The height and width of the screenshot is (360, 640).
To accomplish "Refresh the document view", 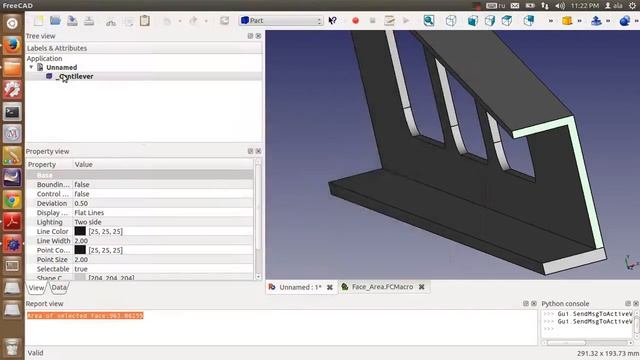I will [224, 20].
